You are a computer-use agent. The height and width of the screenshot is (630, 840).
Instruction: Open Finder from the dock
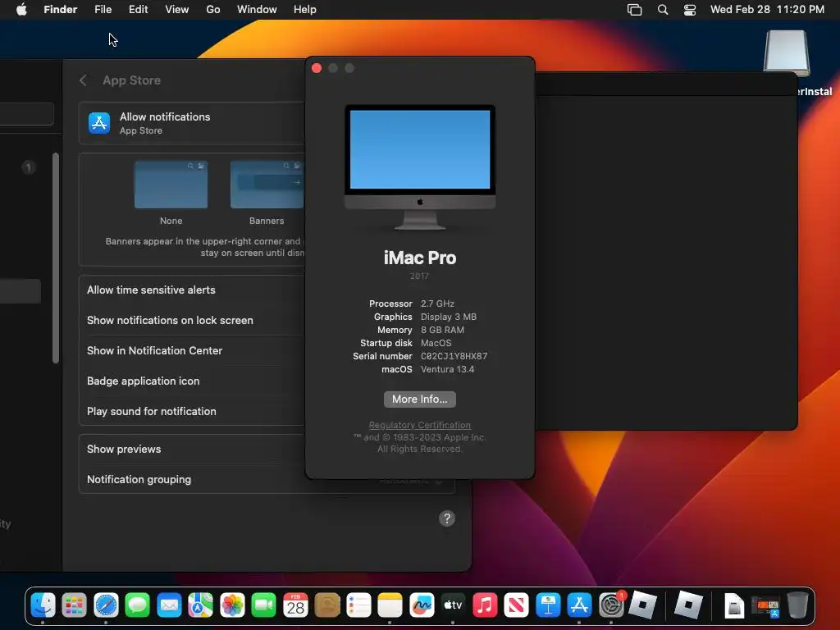[x=43, y=605]
